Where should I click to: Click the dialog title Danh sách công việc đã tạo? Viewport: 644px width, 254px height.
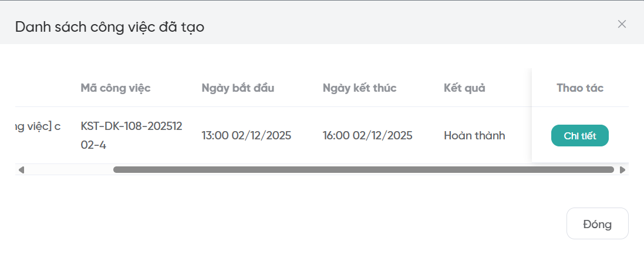[110, 26]
